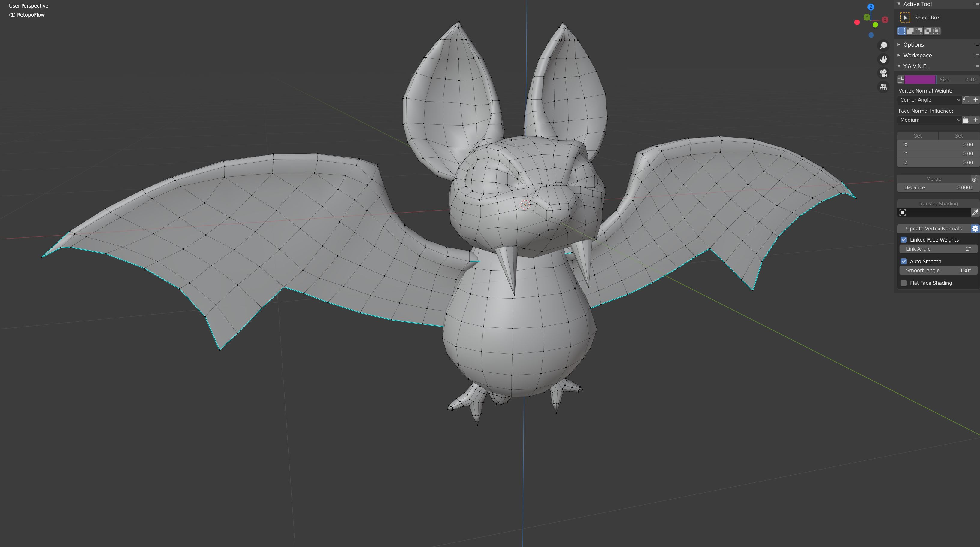The width and height of the screenshot is (980, 547).
Task: Click the (1) RetopoFlow object label
Action: (x=27, y=15)
